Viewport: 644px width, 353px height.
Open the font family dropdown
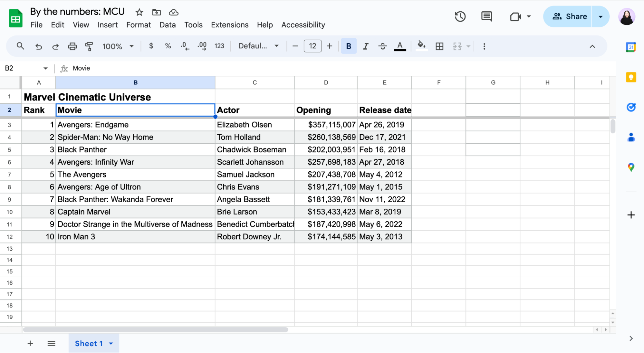258,46
